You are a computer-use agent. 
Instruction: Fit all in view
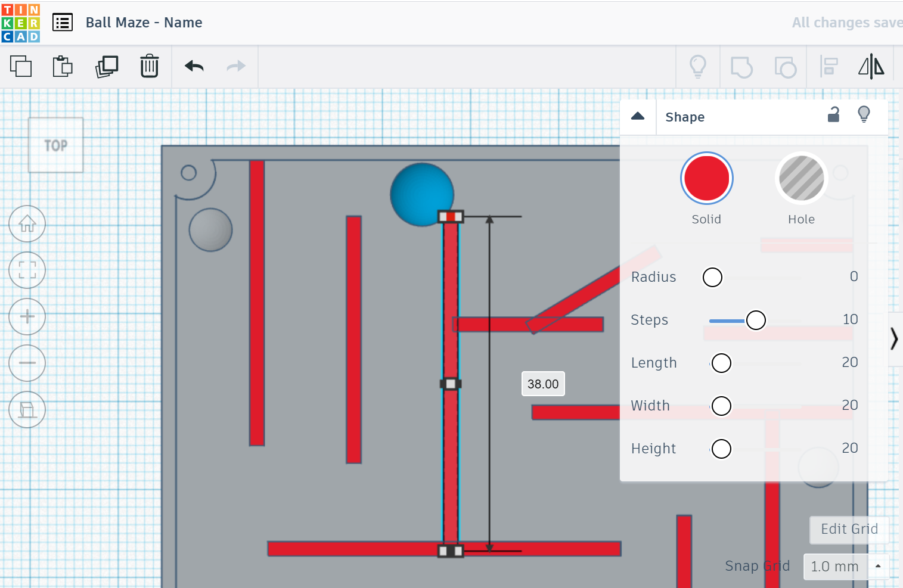point(27,270)
